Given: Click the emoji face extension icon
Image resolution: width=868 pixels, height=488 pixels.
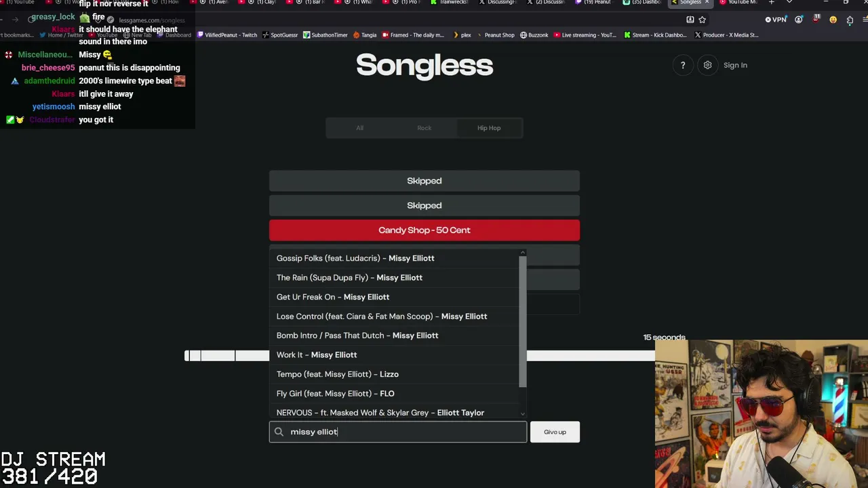Looking at the screenshot, I should 833,20.
